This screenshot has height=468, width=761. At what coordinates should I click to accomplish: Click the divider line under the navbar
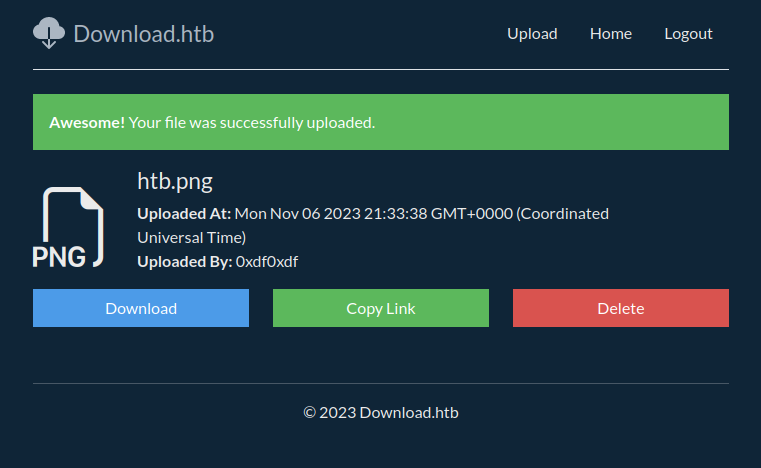tap(380, 69)
